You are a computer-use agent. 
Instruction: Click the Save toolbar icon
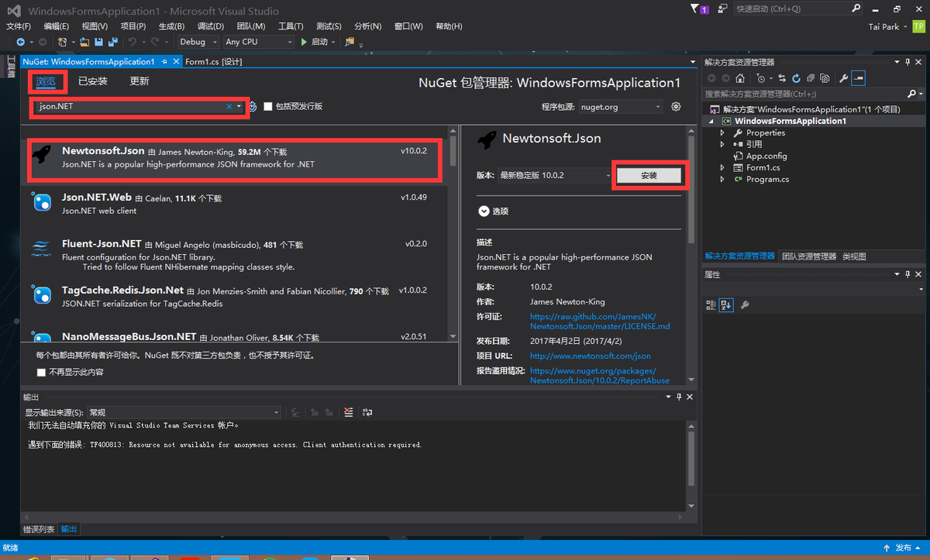99,42
